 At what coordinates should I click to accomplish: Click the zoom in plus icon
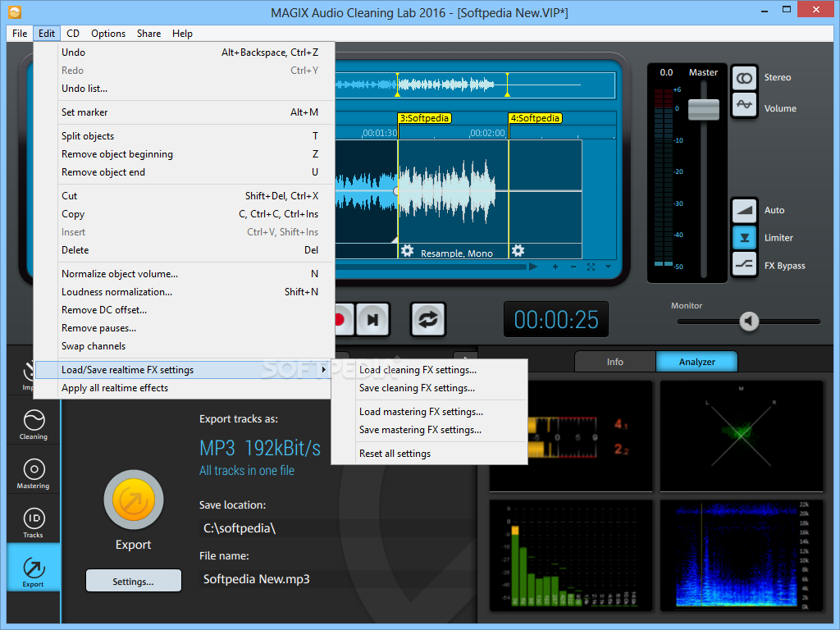click(x=555, y=267)
